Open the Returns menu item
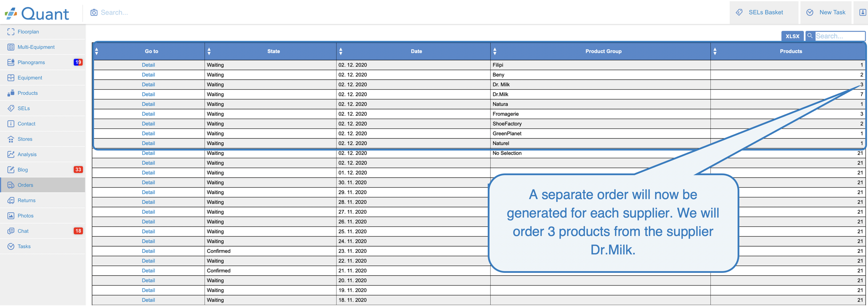868x306 pixels. (26, 200)
